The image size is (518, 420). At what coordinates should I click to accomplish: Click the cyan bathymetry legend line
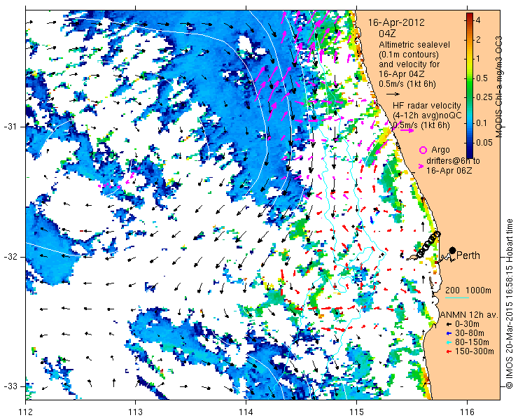(457, 297)
